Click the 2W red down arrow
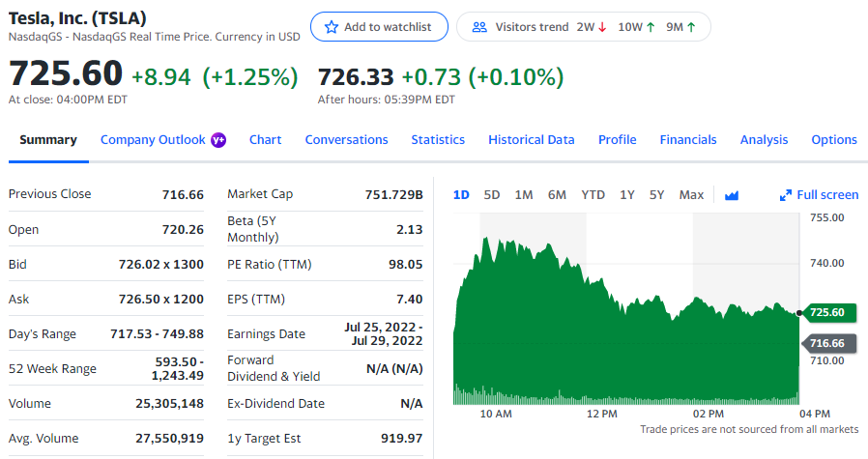 (x=603, y=27)
